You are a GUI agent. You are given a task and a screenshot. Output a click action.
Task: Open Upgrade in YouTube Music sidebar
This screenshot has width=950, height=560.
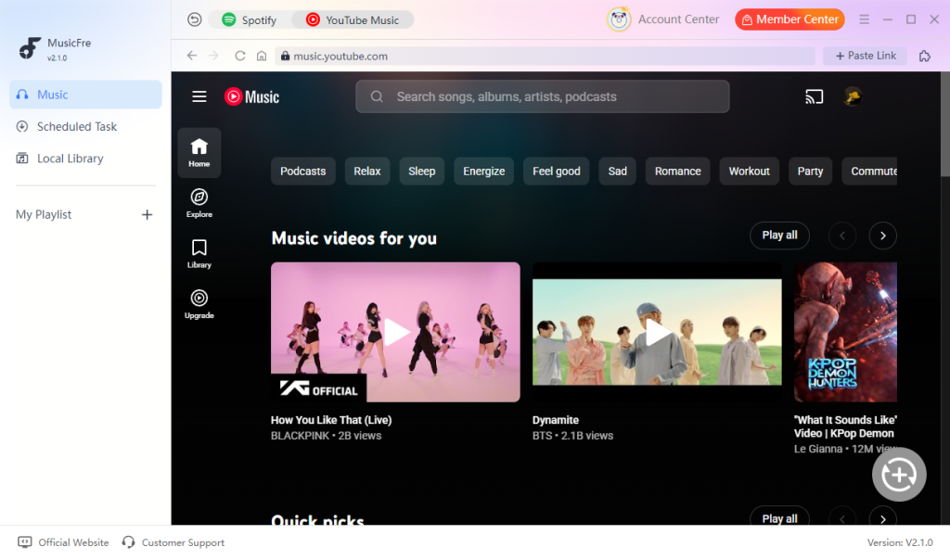(x=199, y=304)
